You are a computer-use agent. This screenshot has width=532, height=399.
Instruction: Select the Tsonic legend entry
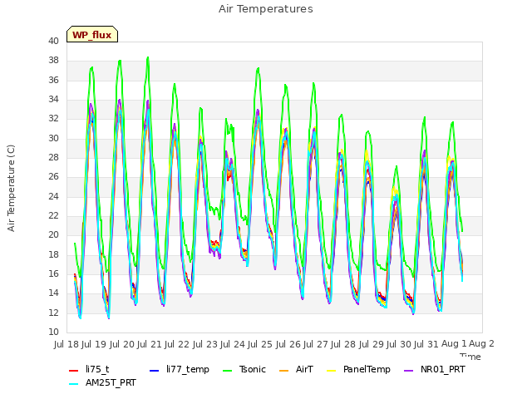[x=244, y=369]
